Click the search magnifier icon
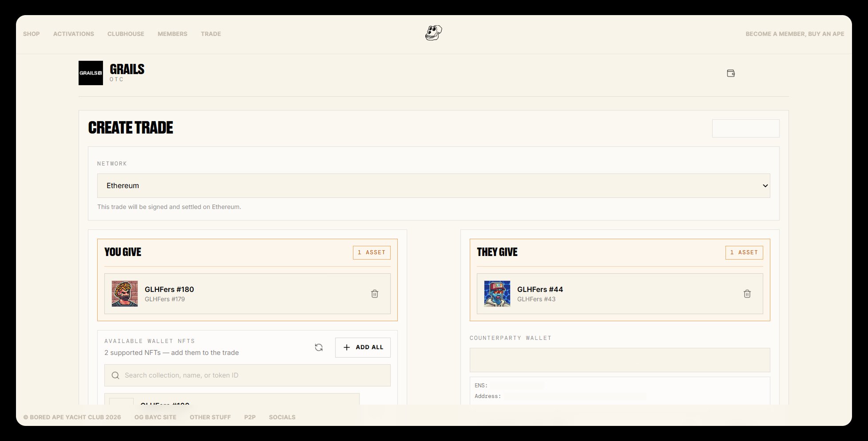This screenshot has width=868, height=441. [115, 375]
